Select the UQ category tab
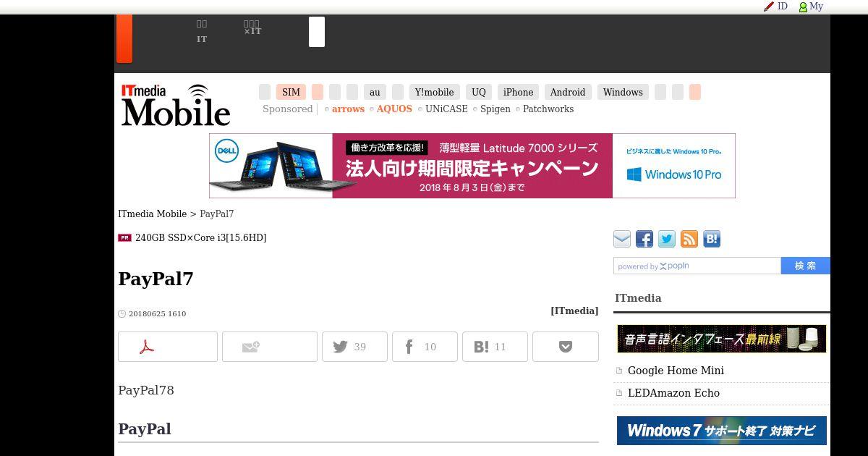 (479, 92)
